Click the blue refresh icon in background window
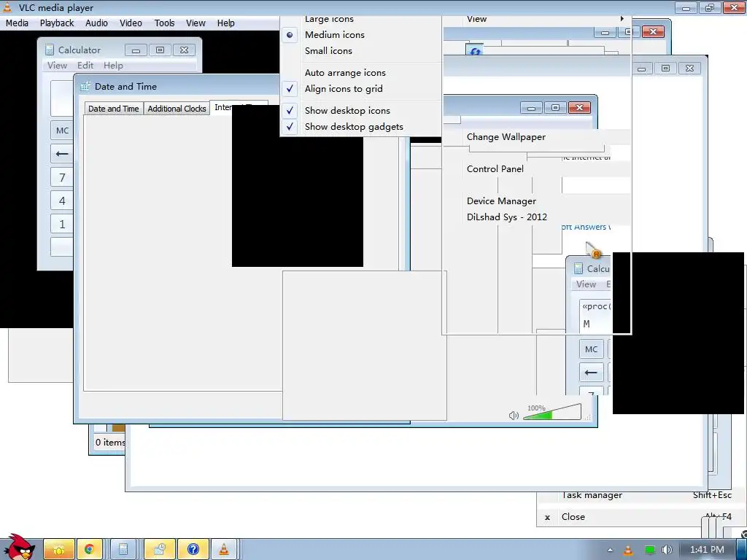This screenshot has width=747, height=560. pyautogui.click(x=474, y=51)
